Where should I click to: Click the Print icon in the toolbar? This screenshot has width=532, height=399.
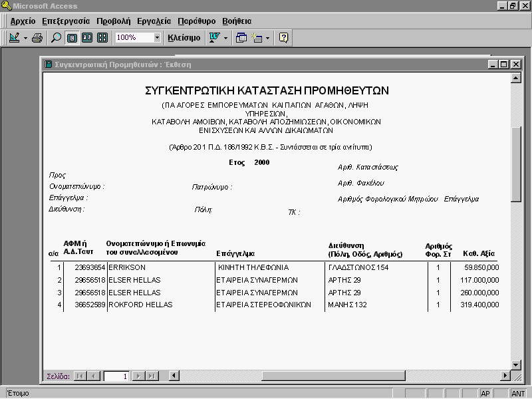[37, 37]
